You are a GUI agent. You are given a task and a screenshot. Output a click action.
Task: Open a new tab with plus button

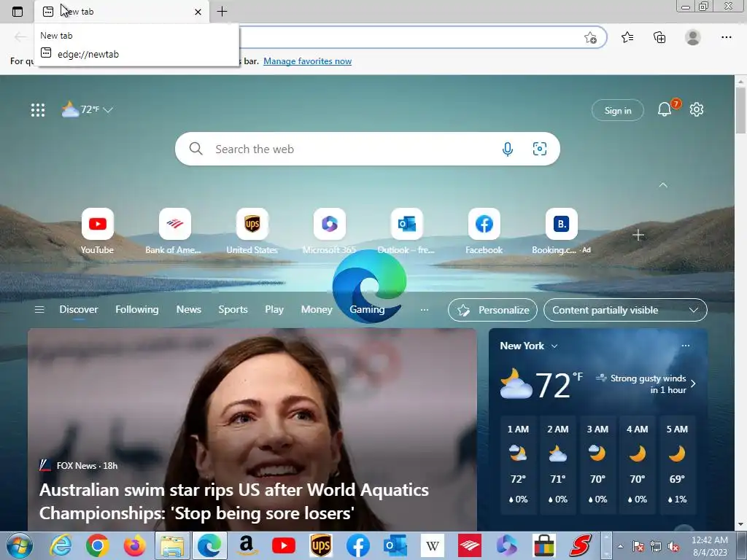222,12
